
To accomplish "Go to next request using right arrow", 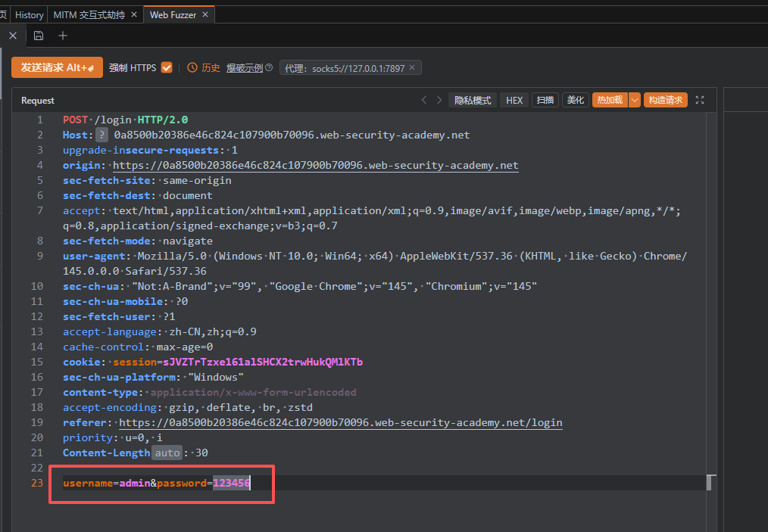I will pos(439,100).
